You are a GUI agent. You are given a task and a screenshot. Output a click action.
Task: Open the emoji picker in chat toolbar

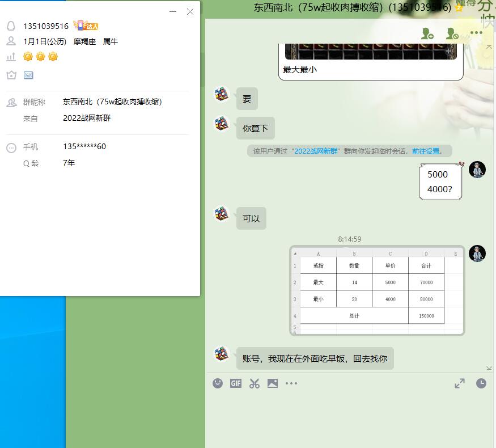[x=218, y=383]
